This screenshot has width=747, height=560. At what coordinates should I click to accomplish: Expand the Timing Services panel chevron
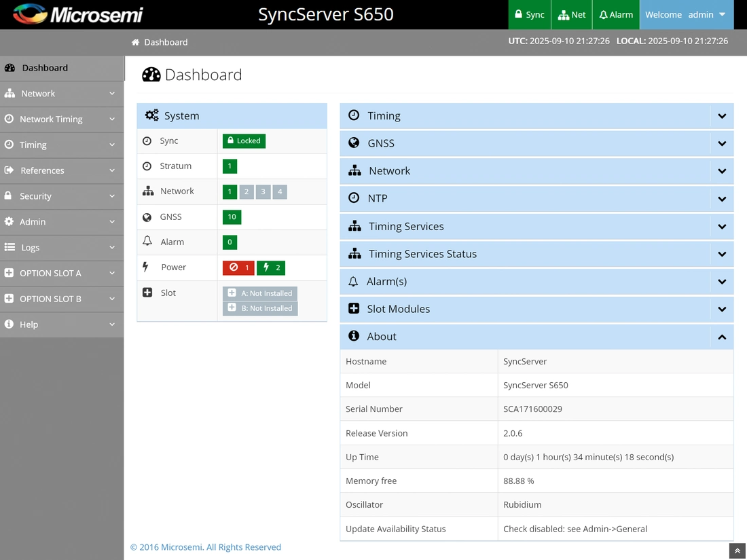pyautogui.click(x=722, y=227)
